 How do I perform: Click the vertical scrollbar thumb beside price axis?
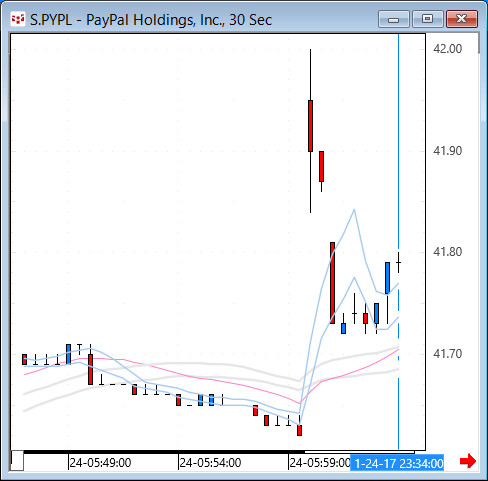(x=479, y=43)
